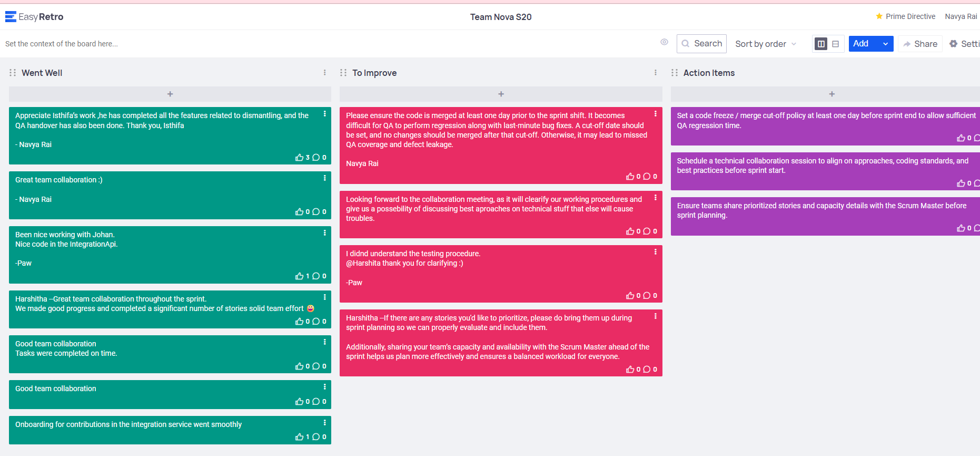Open the To Improve column options menu
The image size is (980, 456).
coord(655,73)
